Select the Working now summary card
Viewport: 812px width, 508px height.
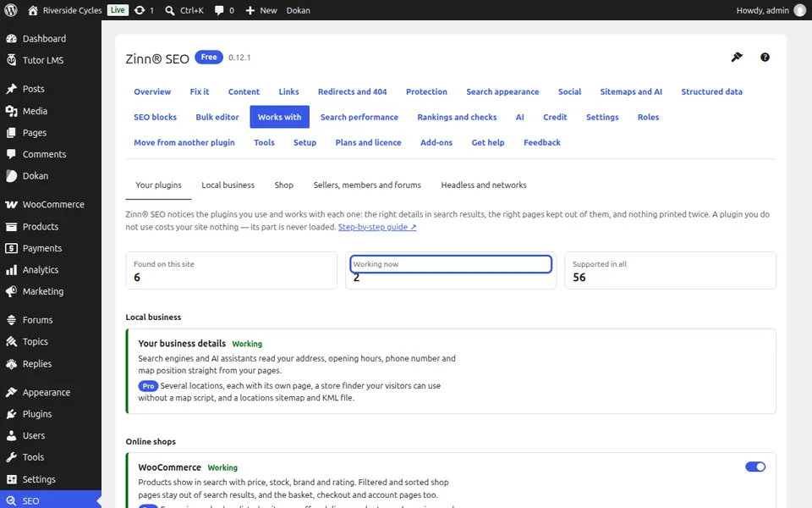451,271
